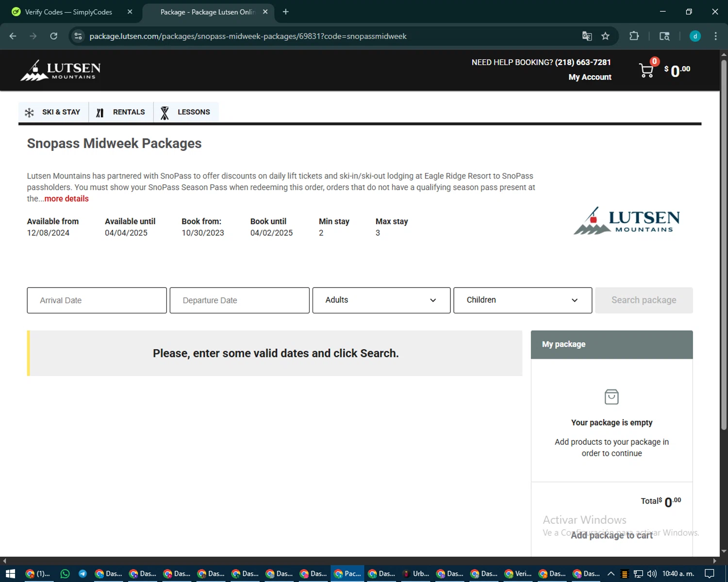The width and height of the screenshot is (728, 582).
Task: Click the 'Urb...' taskbar item
Action: tap(416, 574)
